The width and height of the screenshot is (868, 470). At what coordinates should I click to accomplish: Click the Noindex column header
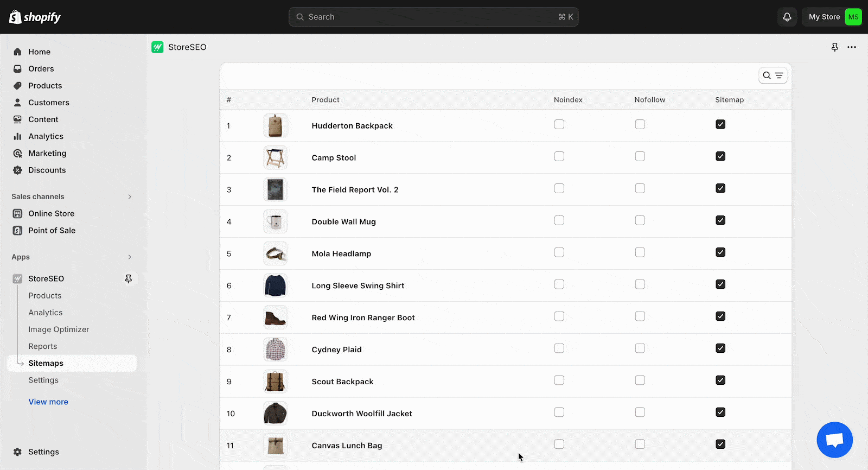pos(568,100)
